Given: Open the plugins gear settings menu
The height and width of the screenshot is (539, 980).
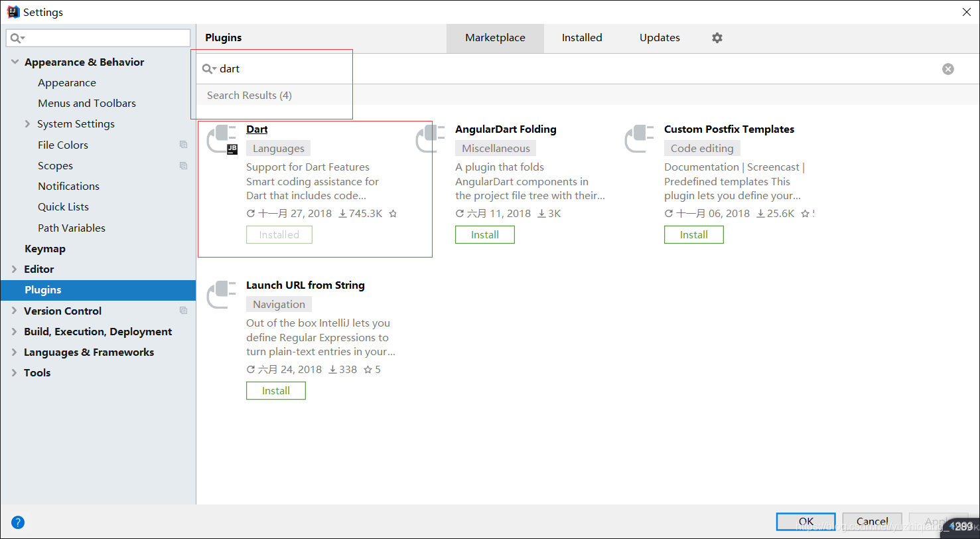Looking at the screenshot, I should click(717, 38).
